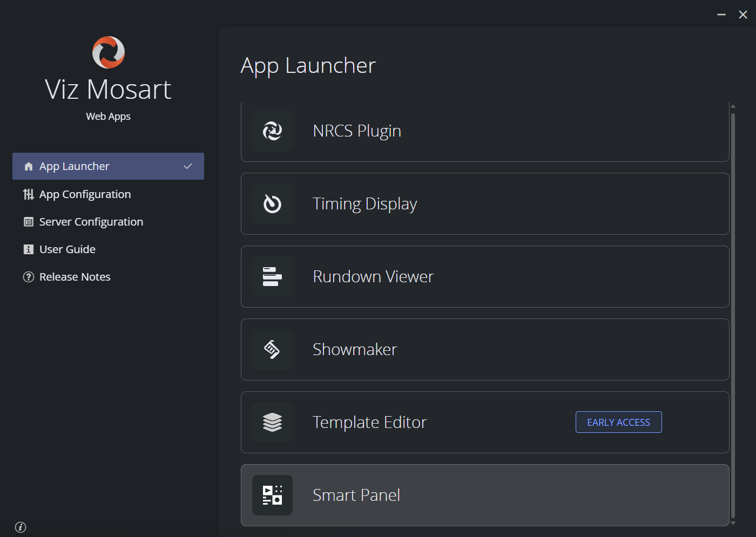The width and height of the screenshot is (756, 537).
Task: Click the question mark icon beside Release Notes
Action: click(29, 277)
